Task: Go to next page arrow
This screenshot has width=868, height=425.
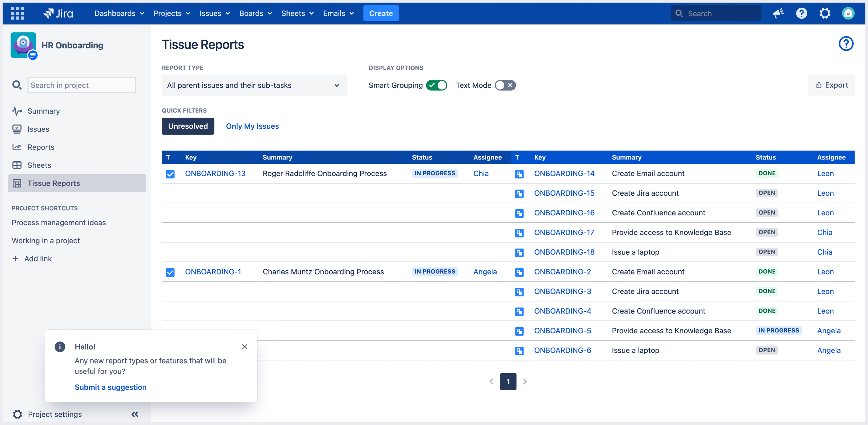Action: pyautogui.click(x=525, y=382)
